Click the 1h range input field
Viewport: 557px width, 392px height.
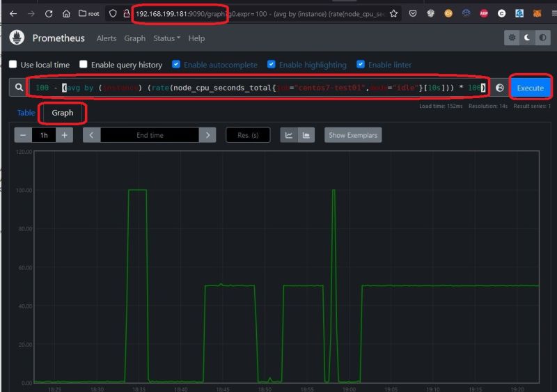(44, 135)
